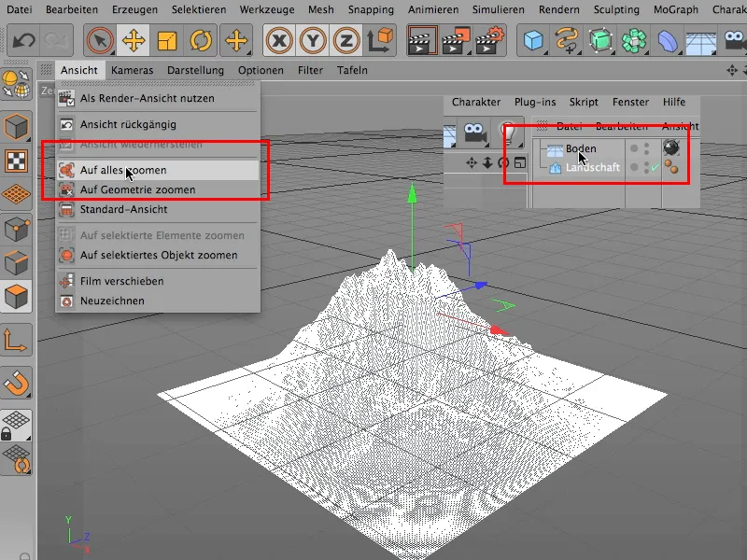747x560 pixels.
Task: Close the open Ansicht viewport menu
Action: 79,71
